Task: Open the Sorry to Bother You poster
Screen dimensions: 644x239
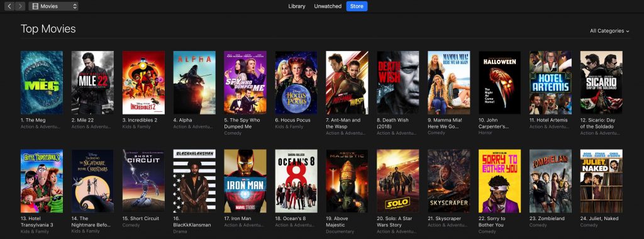Action: pyautogui.click(x=499, y=181)
